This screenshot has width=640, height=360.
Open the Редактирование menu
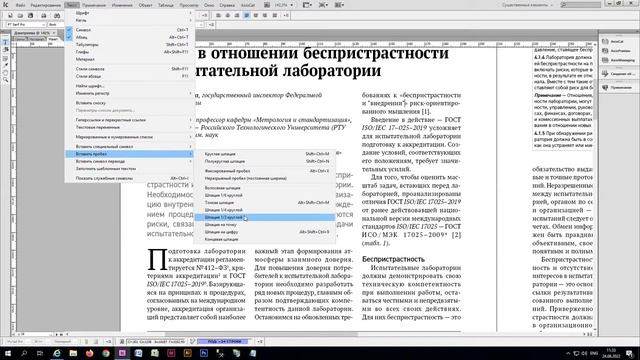click(46, 5)
